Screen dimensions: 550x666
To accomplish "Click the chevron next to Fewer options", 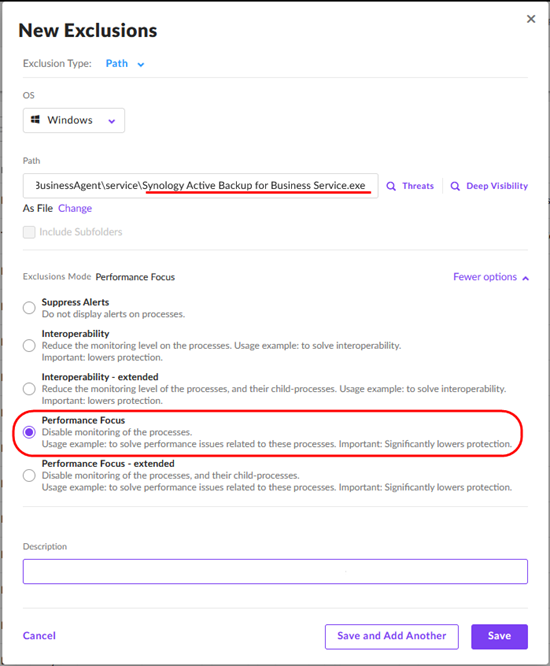I will 526,278.
